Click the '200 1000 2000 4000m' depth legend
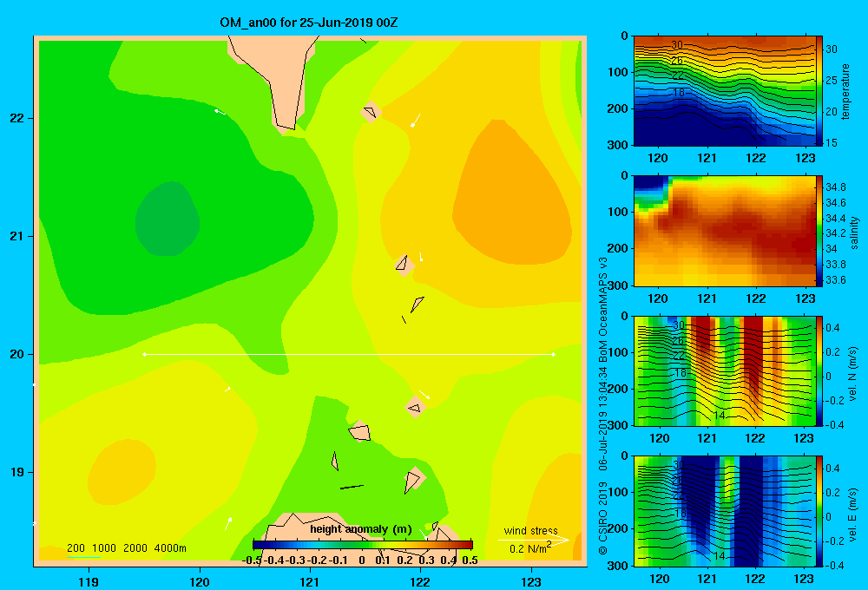868x590 pixels. point(126,548)
